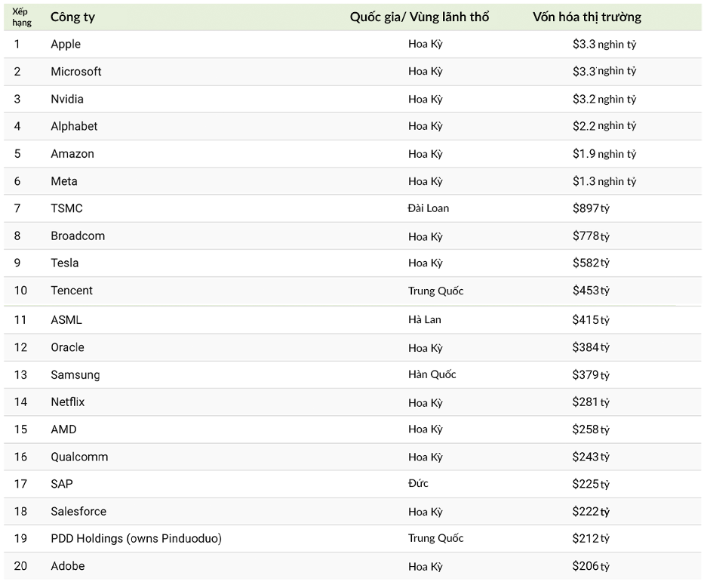Click the Alphabet '$2.2 nghìn tỷ' value

click(604, 126)
